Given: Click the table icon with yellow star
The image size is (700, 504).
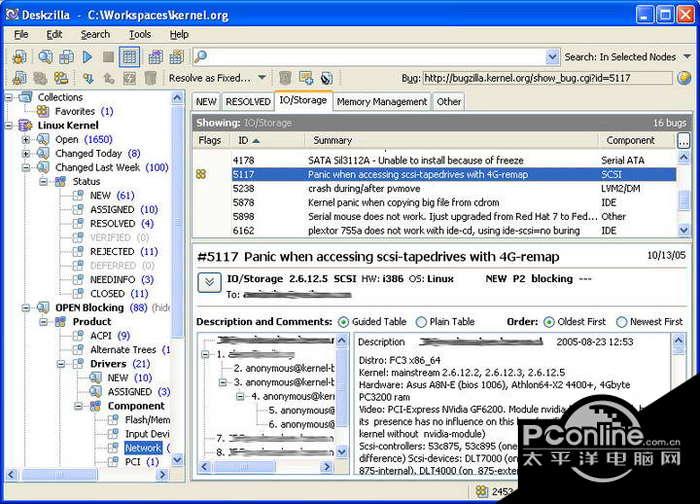Looking at the screenshot, I should tap(176, 57).
